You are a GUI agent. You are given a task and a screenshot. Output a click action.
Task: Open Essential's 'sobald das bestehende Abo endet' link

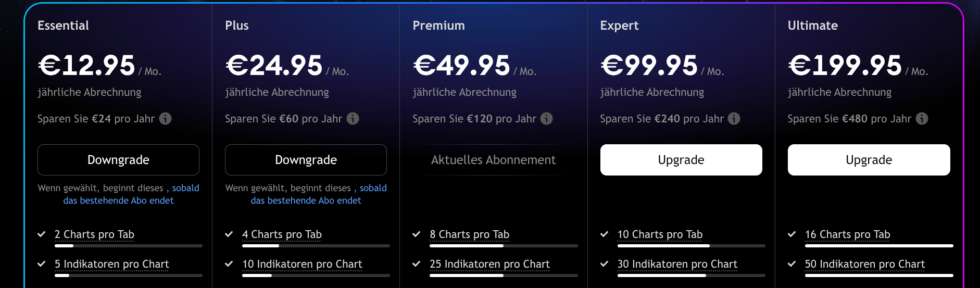(x=118, y=201)
